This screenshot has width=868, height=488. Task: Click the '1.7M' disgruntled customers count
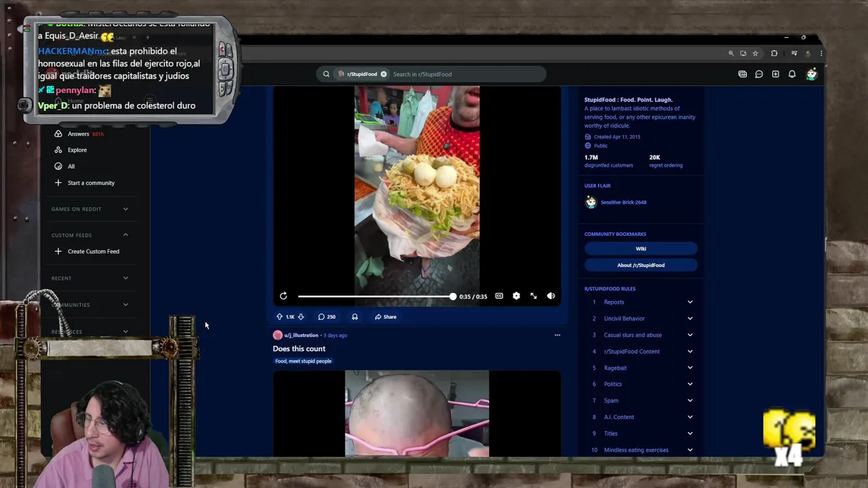[591, 157]
